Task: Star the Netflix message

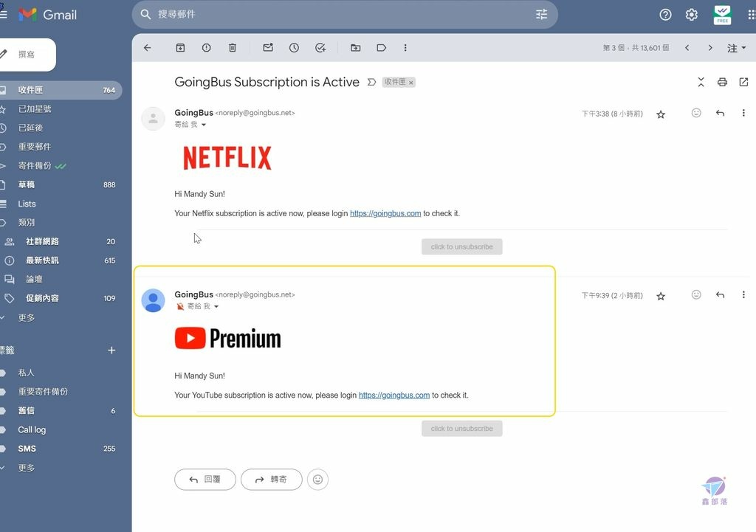Action: pos(661,114)
